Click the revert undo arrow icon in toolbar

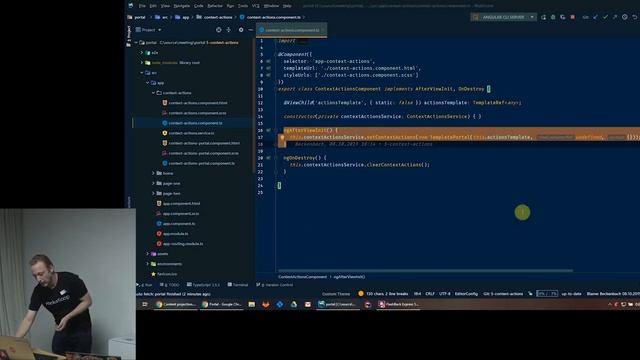635,17
